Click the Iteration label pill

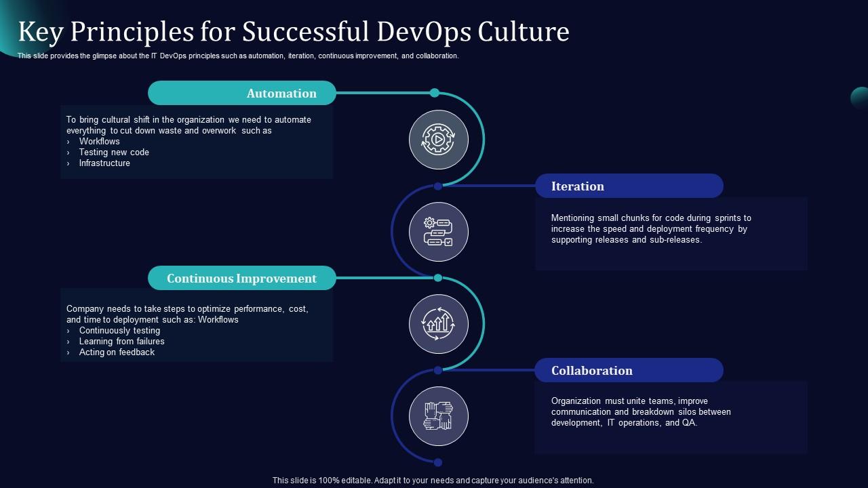(x=629, y=186)
